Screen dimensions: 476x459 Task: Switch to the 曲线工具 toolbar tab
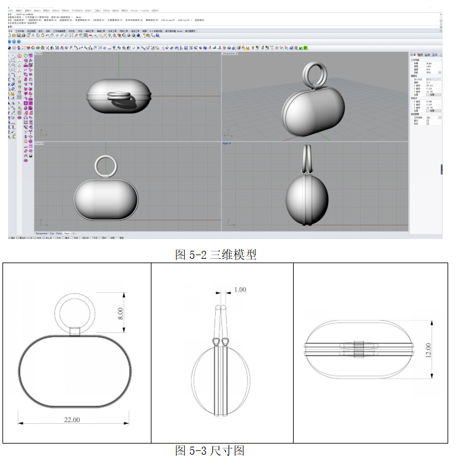(x=90, y=31)
